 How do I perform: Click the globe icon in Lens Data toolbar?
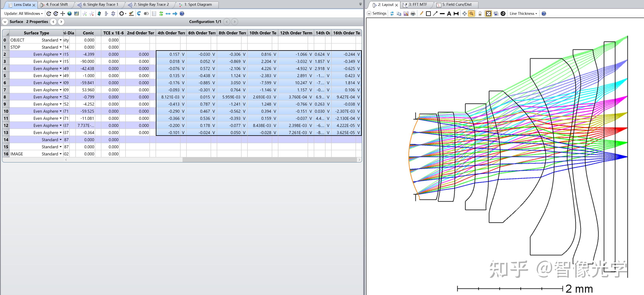[69, 14]
